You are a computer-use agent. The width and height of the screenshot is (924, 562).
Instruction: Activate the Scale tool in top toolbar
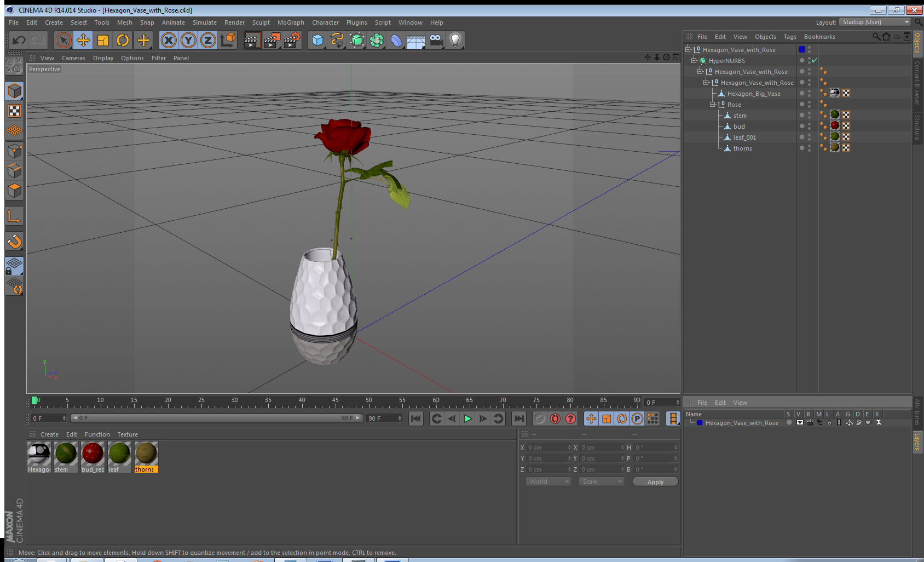point(103,40)
